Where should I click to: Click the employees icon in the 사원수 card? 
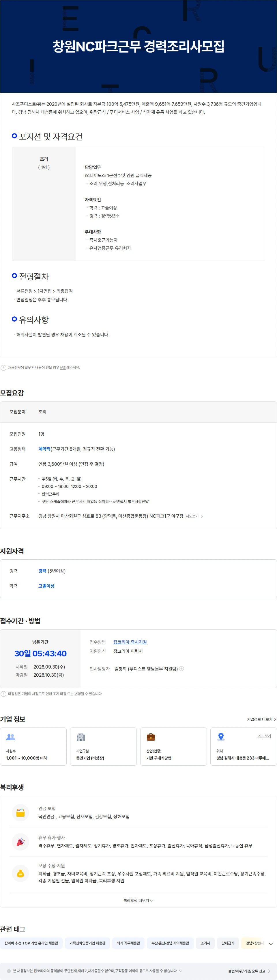click(11, 737)
